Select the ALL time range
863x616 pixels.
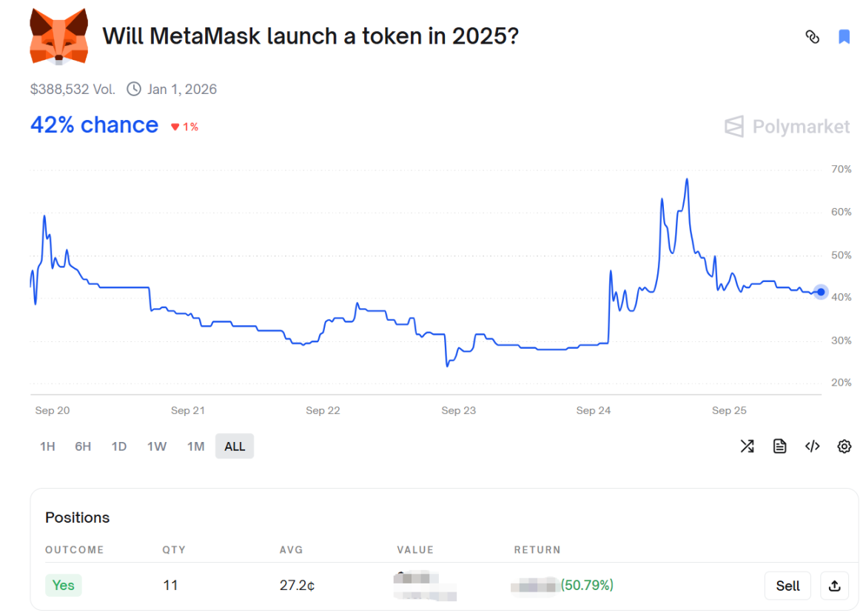[235, 446]
